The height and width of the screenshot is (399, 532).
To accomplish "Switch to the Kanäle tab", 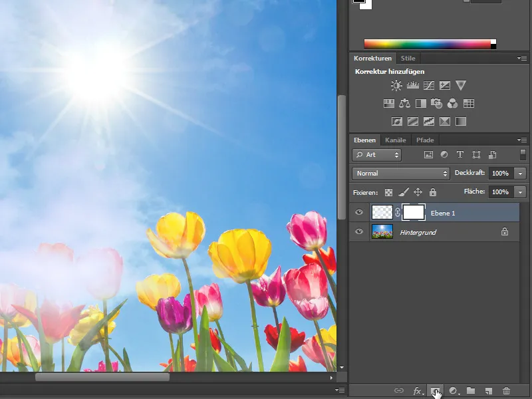I will click(396, 140).
